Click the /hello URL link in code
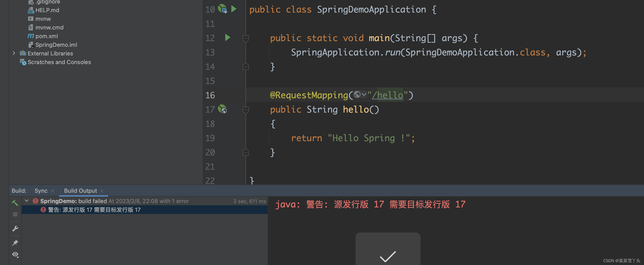Screen dimensions: 644x265 pos(387,95)
